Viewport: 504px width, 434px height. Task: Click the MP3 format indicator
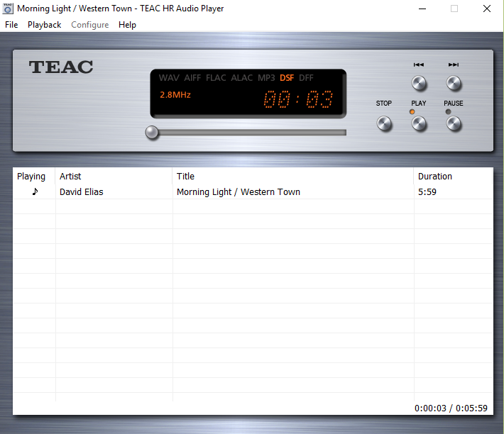[266, 78]
